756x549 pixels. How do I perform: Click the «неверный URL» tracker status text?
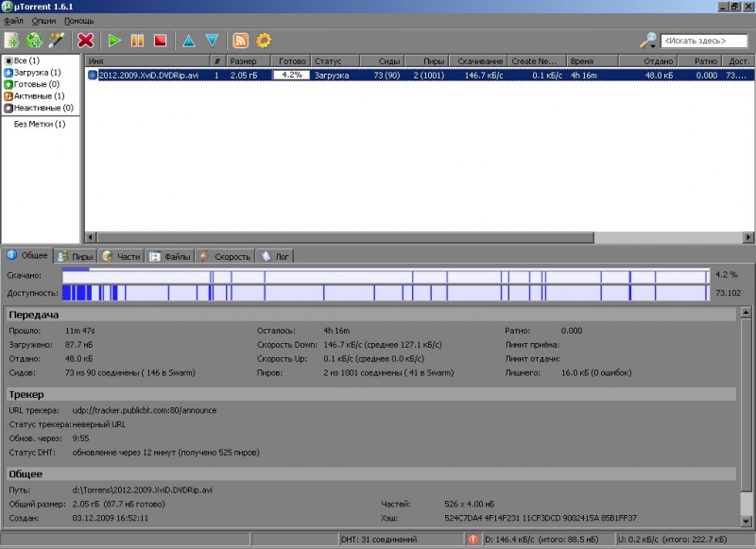click(99, 424)
